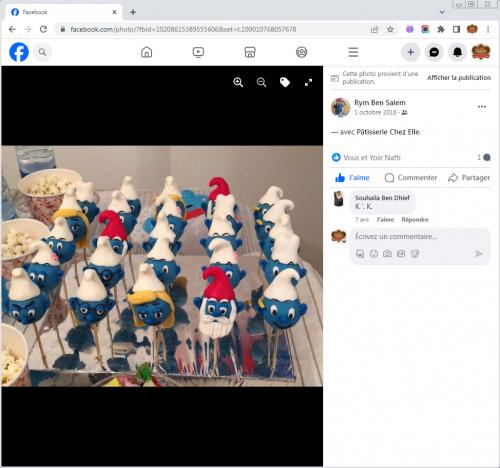The width and height of the screenshot is (500, 468).
Task: Click Afficher la publication link
Action: [x=459, y=77]
